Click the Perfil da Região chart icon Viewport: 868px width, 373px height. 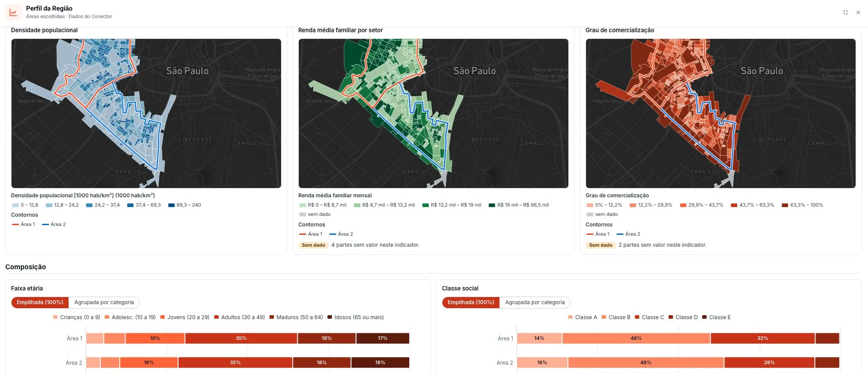(13, 12)
